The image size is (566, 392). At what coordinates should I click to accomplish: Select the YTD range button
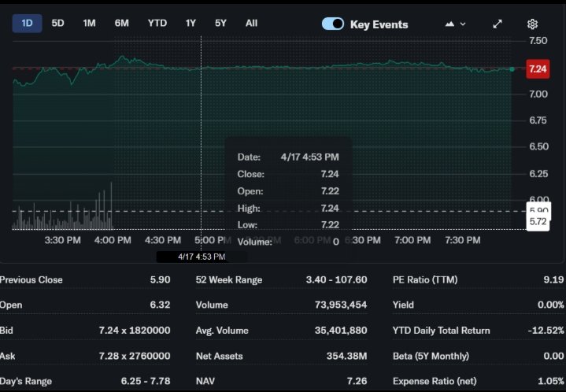pos(157,23)
